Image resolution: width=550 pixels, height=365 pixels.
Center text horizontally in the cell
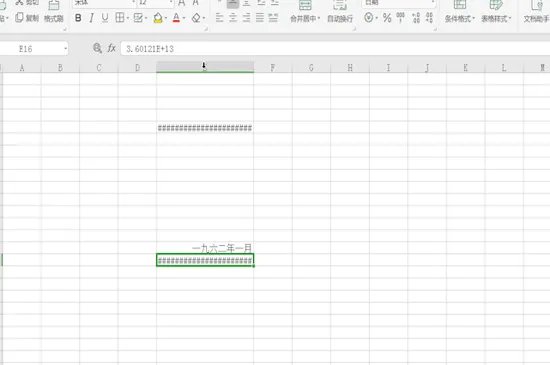(x=233, y=18)
